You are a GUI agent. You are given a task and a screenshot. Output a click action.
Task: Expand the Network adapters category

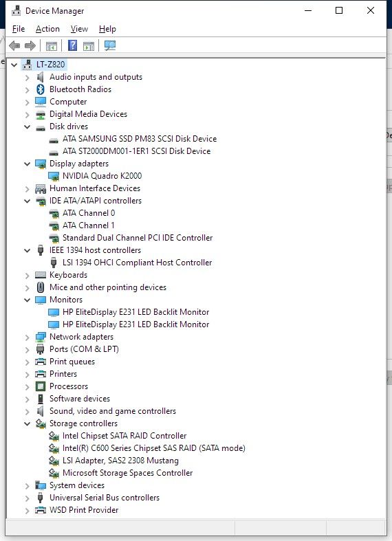coord(28,337)
